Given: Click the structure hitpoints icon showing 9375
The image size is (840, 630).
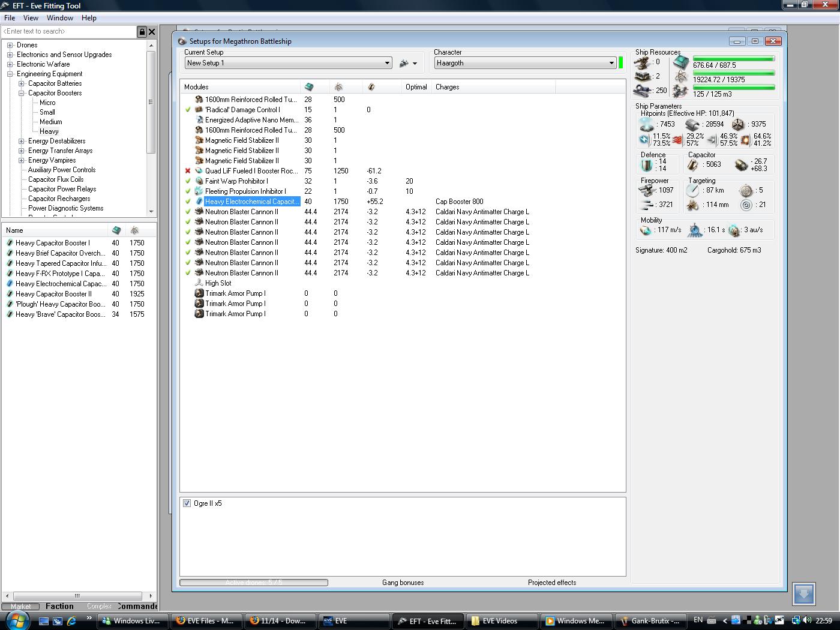Looking at the screenshot, I should point(738,124).
